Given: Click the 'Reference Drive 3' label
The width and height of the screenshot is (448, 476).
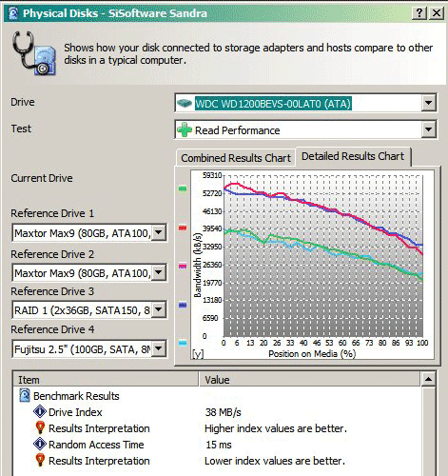Looking at the screenshot, I should pos(52,291).
